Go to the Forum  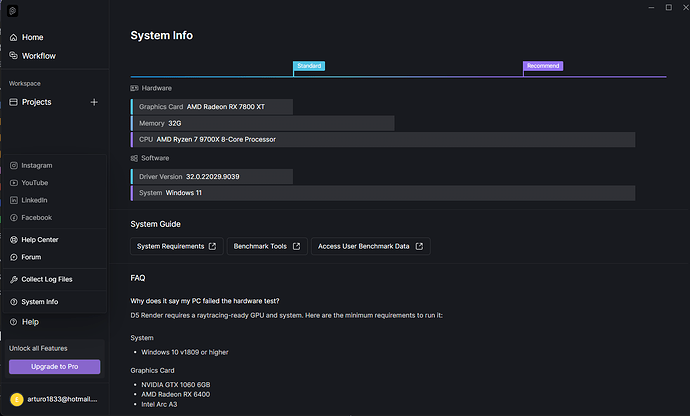point(31,257)
